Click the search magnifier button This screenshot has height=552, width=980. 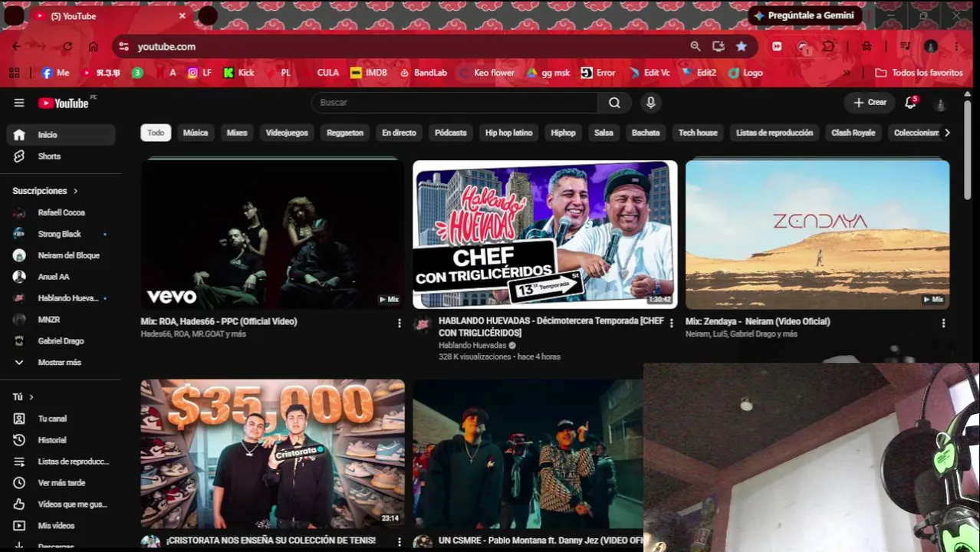tap(614, 103)
